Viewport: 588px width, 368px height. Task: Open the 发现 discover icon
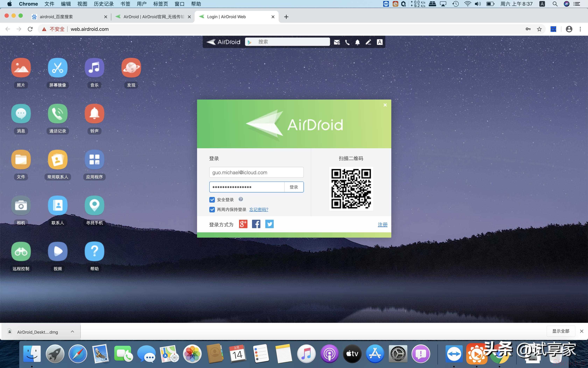click(x=131, y=68)
